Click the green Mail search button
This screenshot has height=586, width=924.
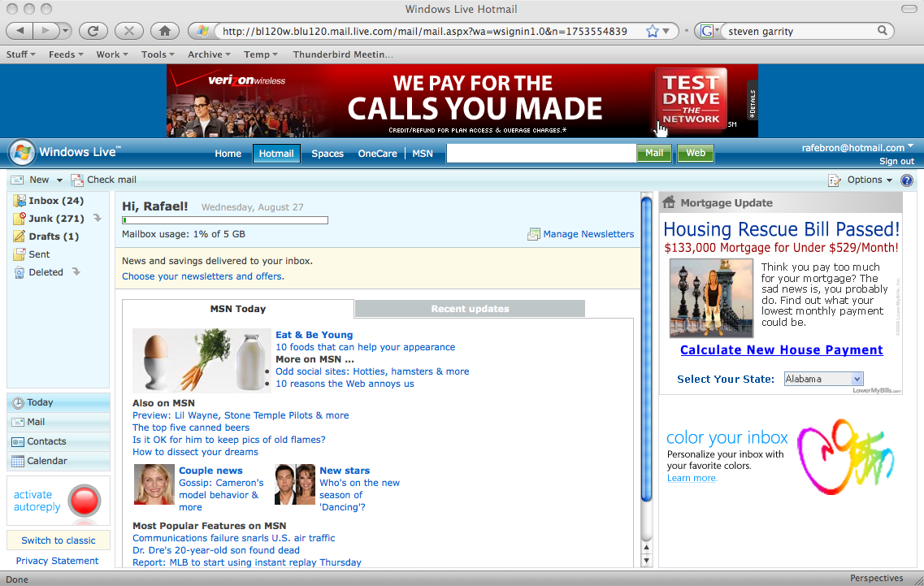654,154
